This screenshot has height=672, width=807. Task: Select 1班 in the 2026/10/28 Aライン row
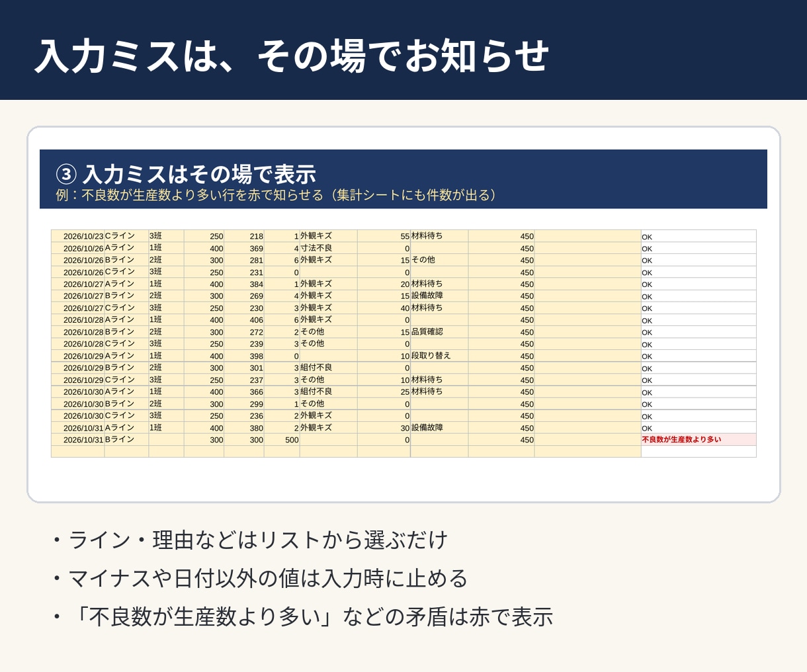click(166, 319)
